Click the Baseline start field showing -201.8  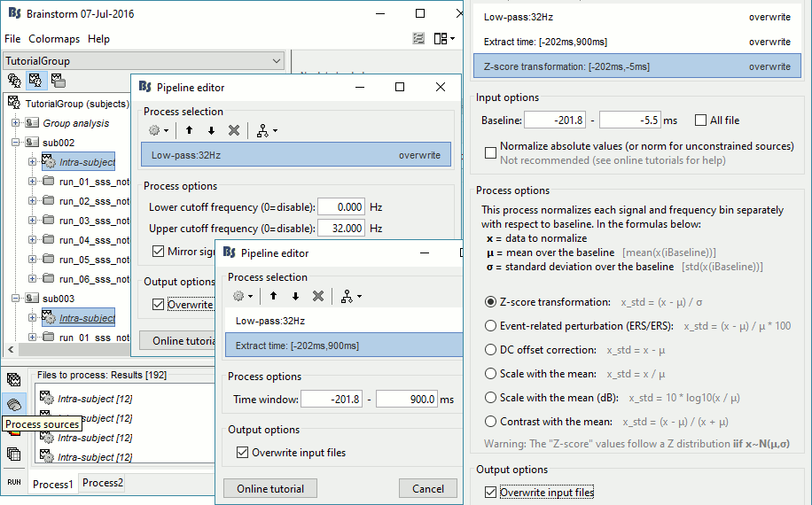click(555, 120)
